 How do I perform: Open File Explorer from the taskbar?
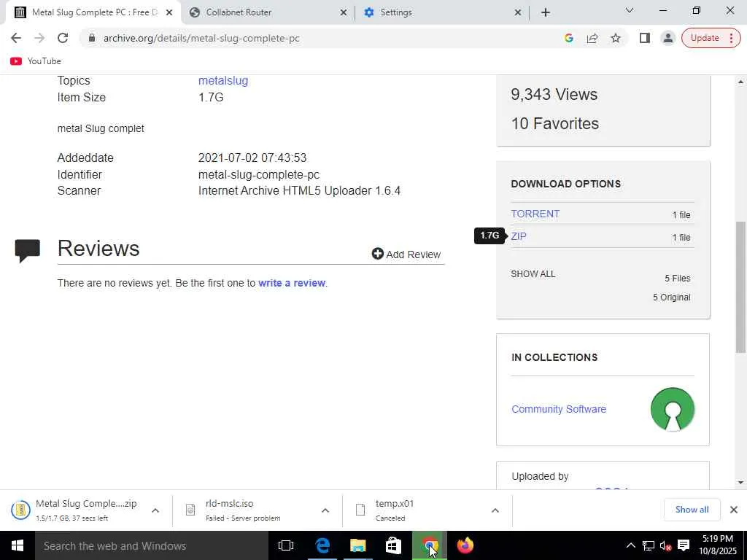coord(357,545)
